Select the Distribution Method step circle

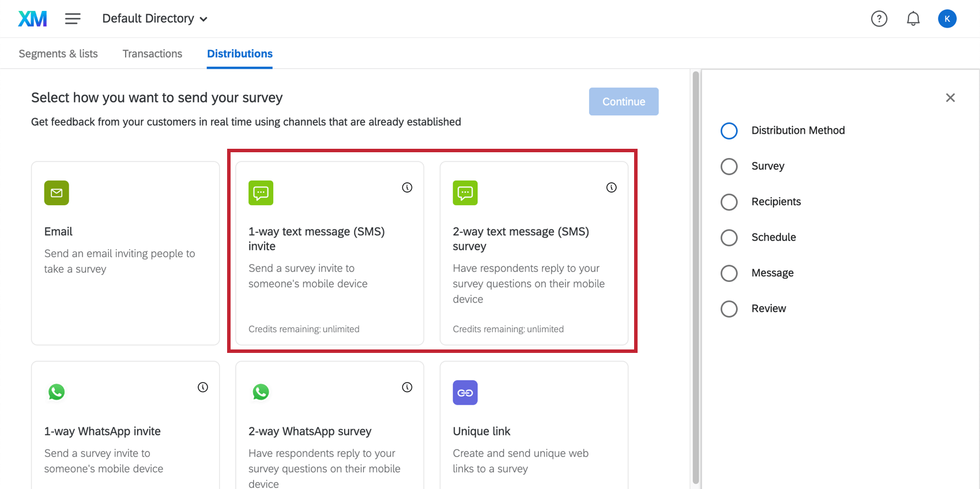729,131
